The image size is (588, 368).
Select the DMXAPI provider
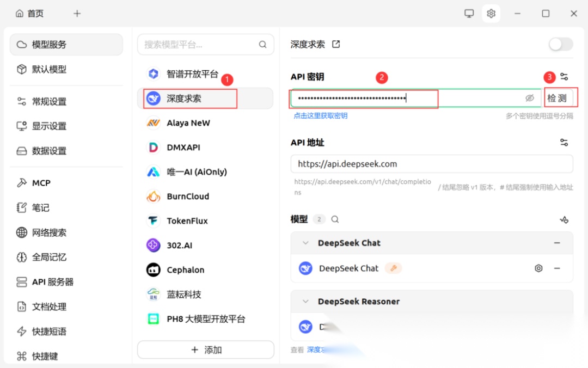(x=205, y=148)
